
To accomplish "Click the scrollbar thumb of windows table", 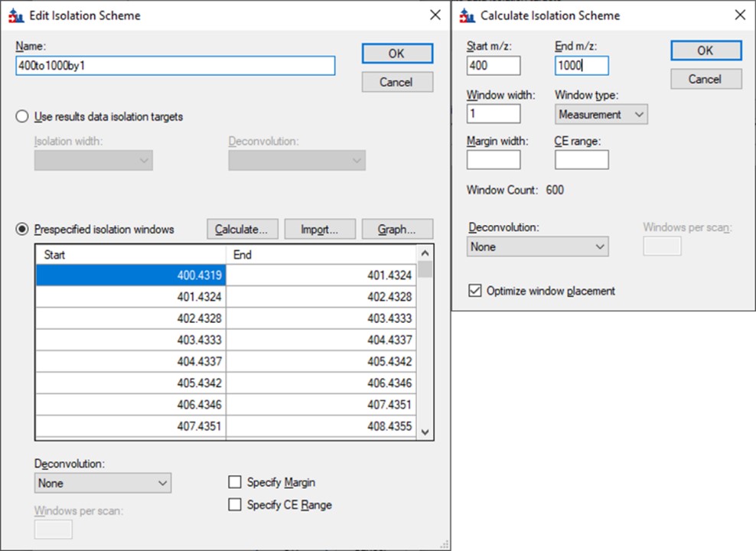I will 425,269.
